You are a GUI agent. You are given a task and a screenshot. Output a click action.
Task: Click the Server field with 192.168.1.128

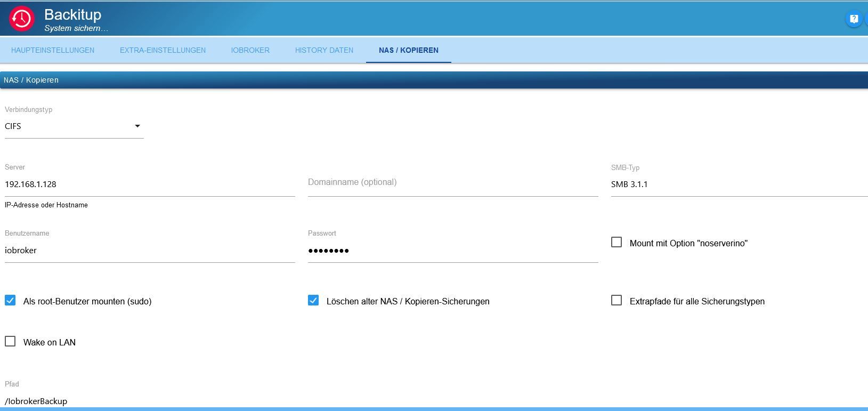[x=150, y=184]
